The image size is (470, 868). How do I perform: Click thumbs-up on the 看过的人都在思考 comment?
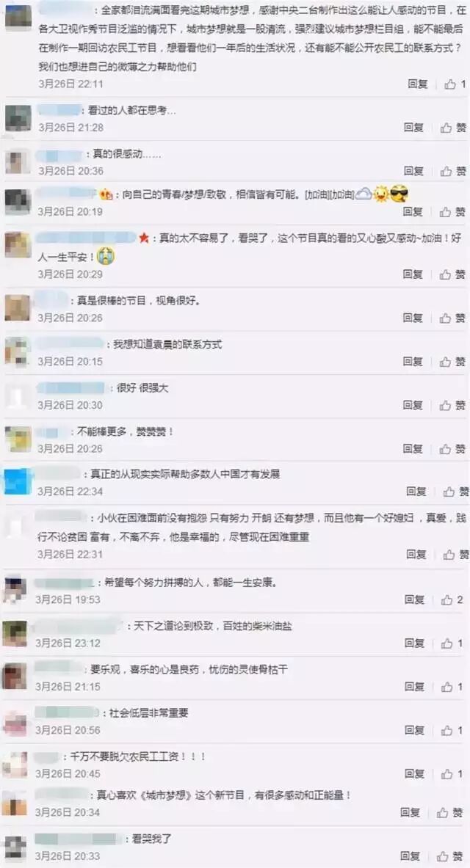(453, 128)
